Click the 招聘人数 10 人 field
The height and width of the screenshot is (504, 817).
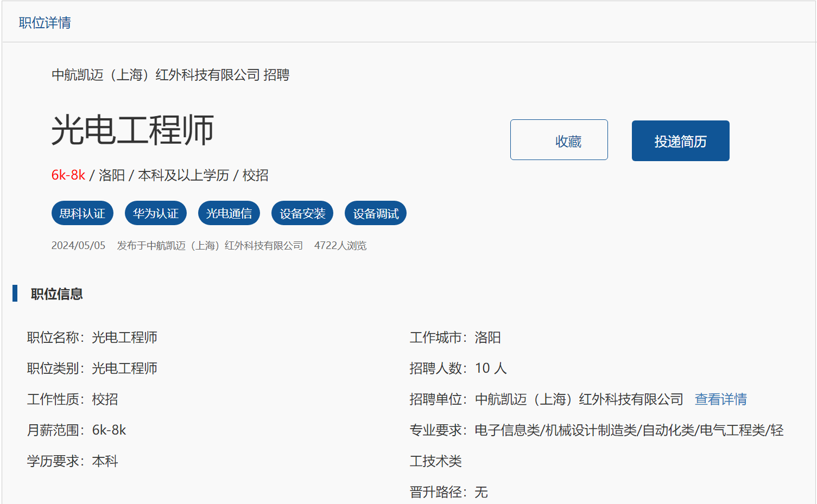click(x=458, y=368)
